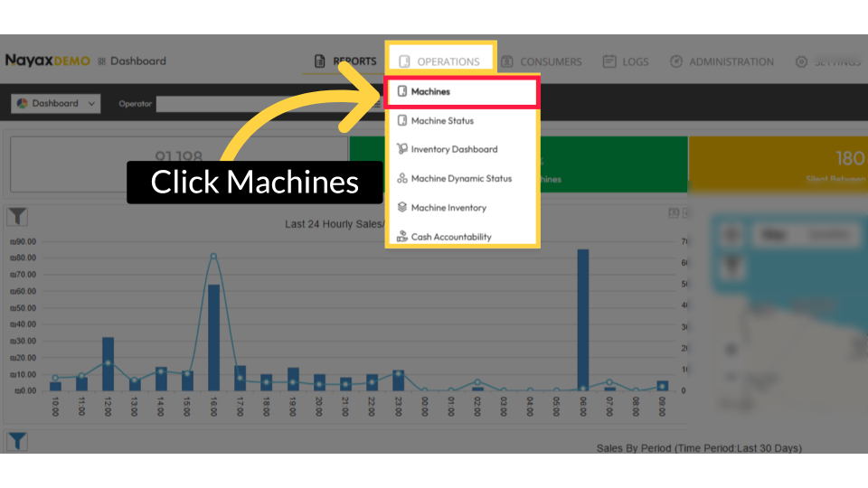Switch to the Reports tab
The image size is (868, 488).
click(344, 61)
